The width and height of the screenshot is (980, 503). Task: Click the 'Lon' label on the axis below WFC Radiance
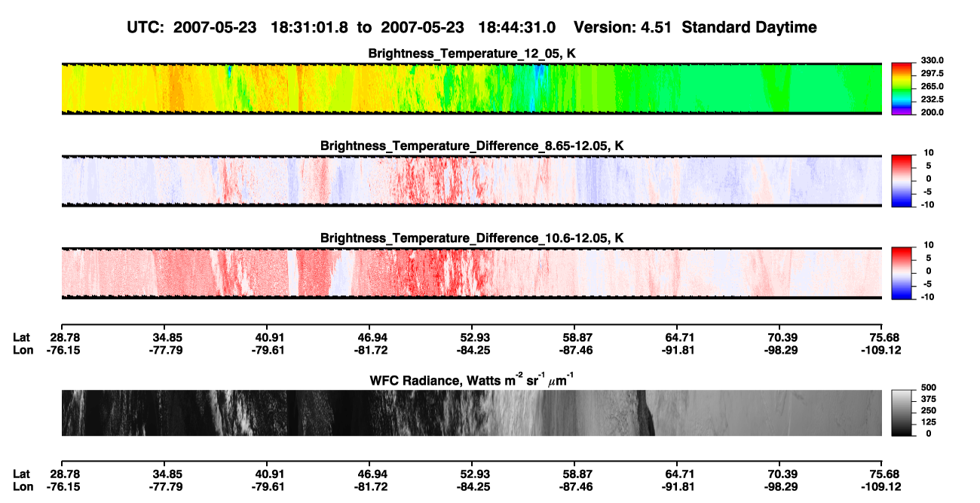pos(23,486)
